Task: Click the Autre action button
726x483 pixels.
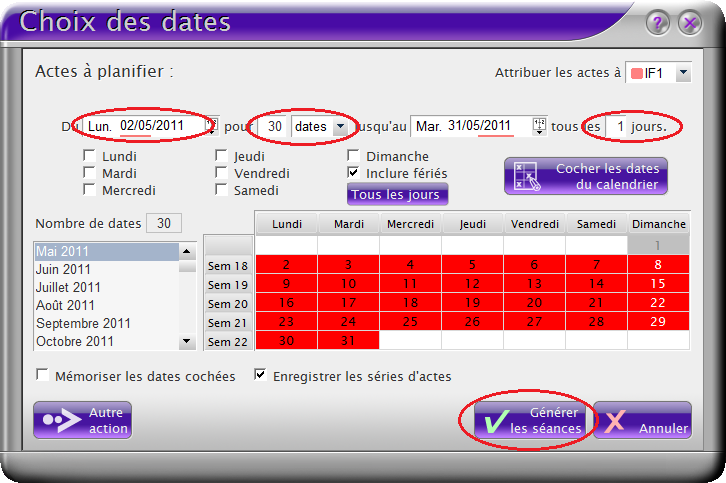Action: click(x=83, y=420)
